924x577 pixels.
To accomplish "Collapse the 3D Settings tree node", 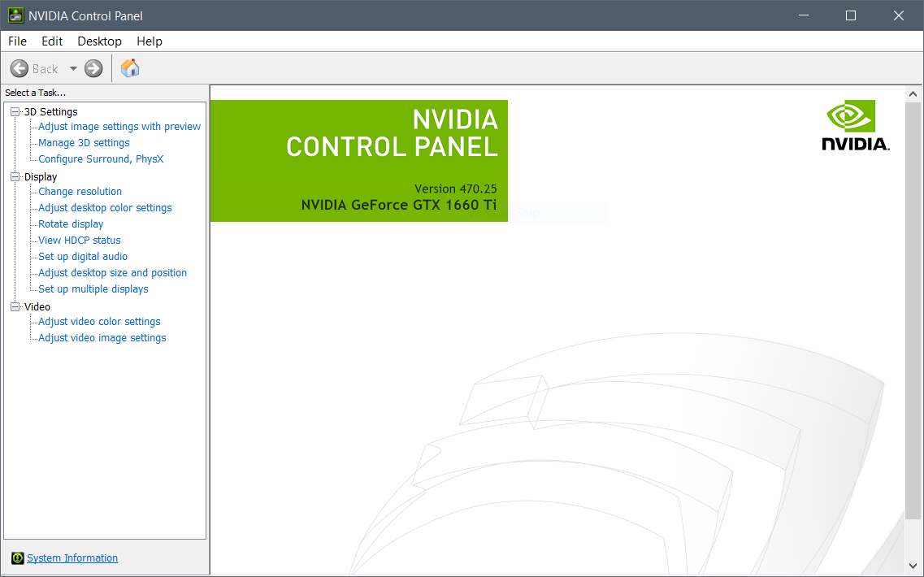I will [15, 111].
